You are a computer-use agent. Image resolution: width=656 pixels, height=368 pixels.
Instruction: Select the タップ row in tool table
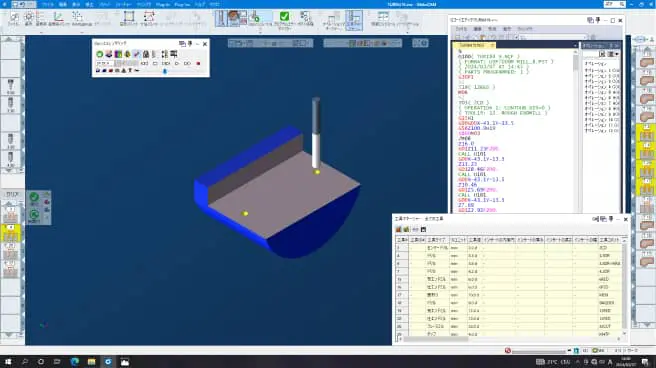(x=509, y=334)
